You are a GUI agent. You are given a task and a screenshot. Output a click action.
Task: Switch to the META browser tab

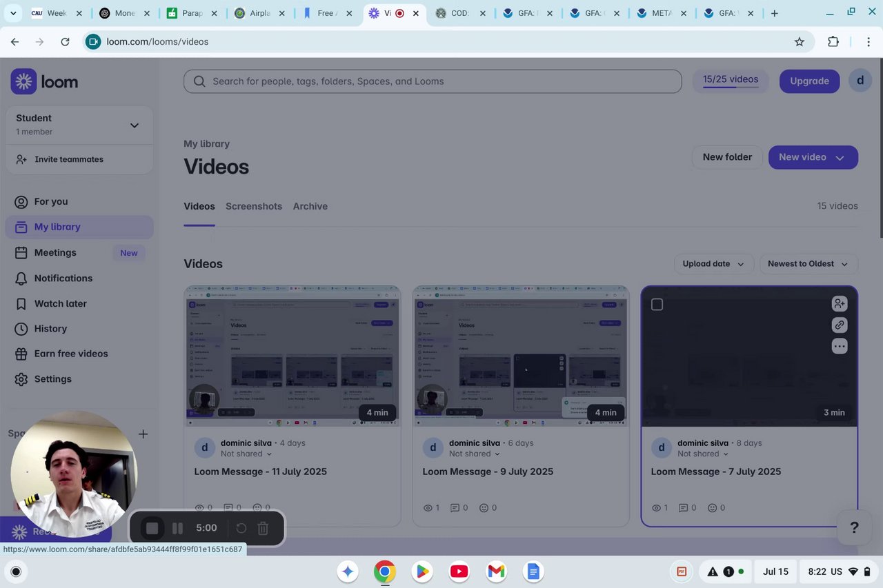pyautogui.click(x=660, y=13)
